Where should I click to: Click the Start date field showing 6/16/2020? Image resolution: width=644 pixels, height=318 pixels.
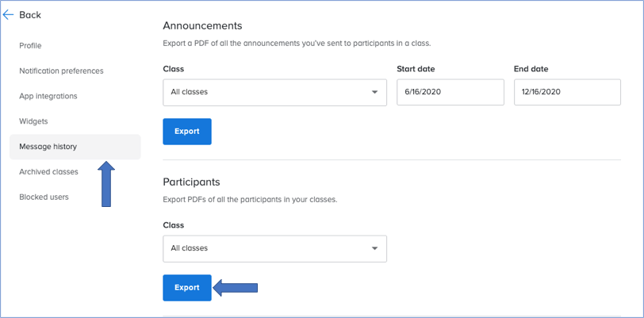pos(450,93)
